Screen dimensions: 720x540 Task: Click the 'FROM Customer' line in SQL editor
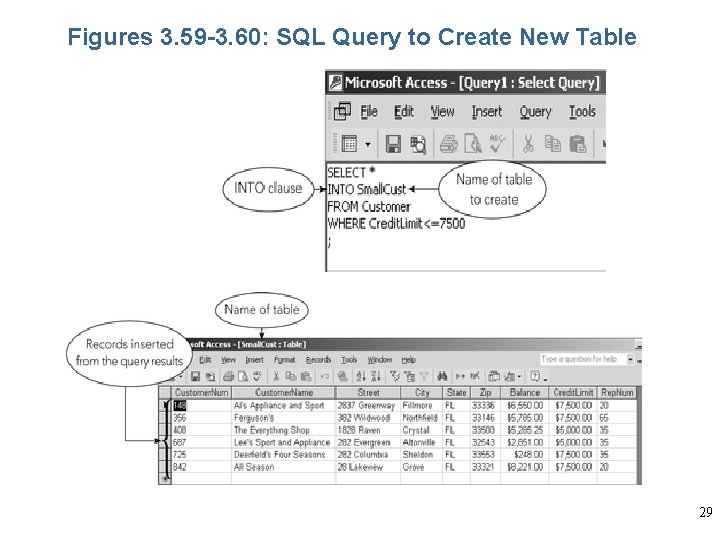(x=369, y=207)
